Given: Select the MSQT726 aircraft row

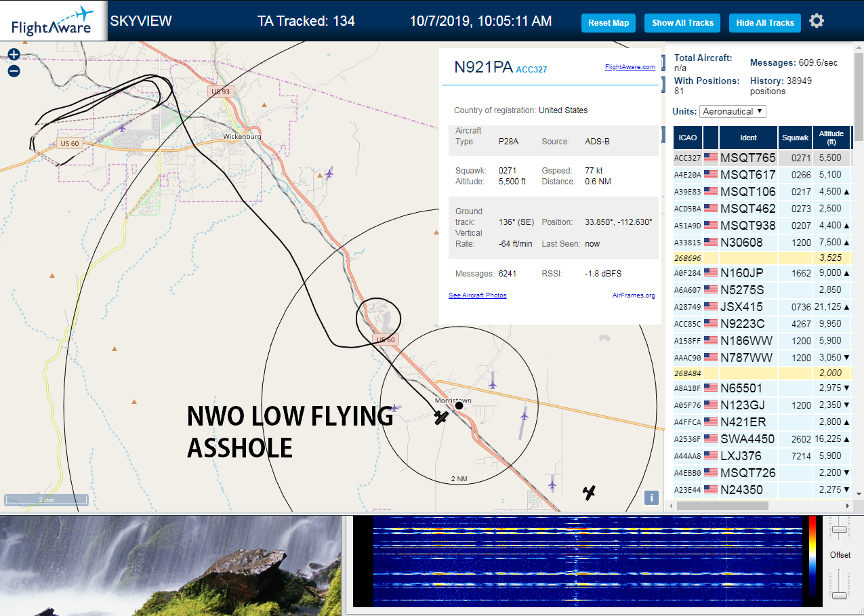Looking at the screenshot, I should 762,472.
